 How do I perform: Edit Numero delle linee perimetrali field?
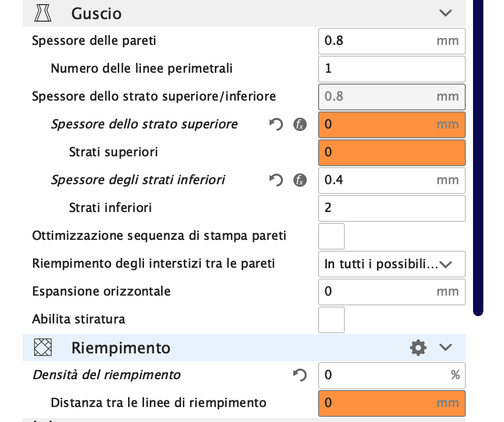(x=392, y=69)
